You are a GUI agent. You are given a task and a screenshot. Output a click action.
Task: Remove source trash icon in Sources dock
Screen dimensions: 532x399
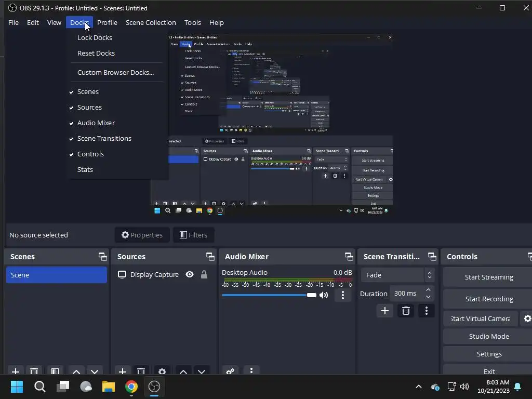[141, 371]
